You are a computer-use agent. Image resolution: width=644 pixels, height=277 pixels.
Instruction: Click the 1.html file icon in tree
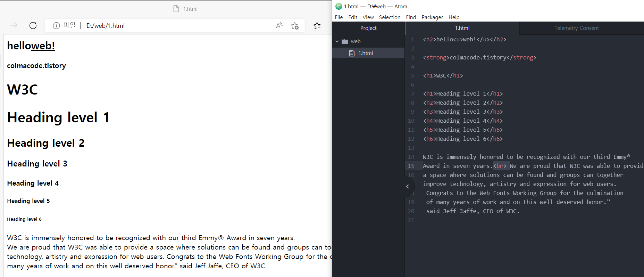352,53
